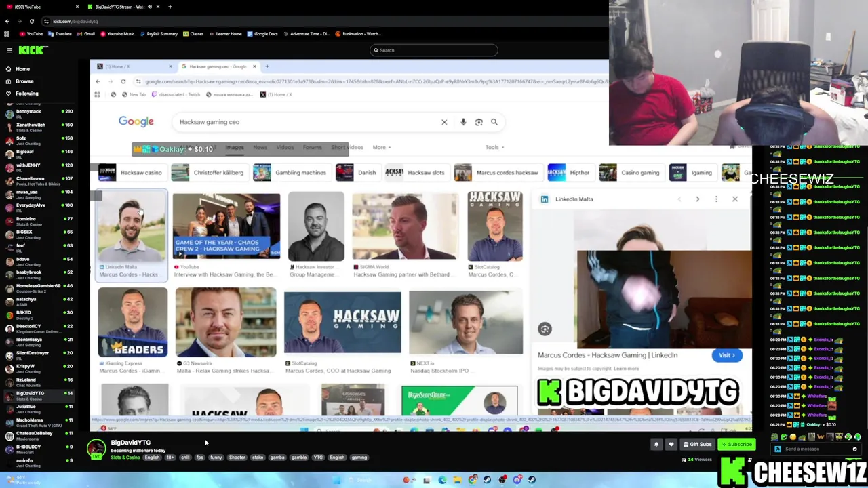Click the green Subscribe button
Image resolution: width=868 pixels, height=488 pixels.
[736, 445]
